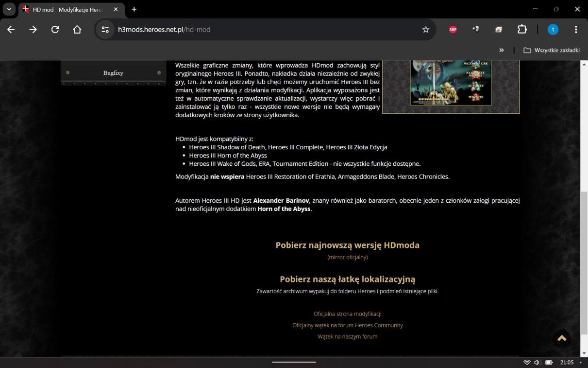Screen dimensions: 588x368
Task: View site information in the address bar
Action: click(105, 29)
